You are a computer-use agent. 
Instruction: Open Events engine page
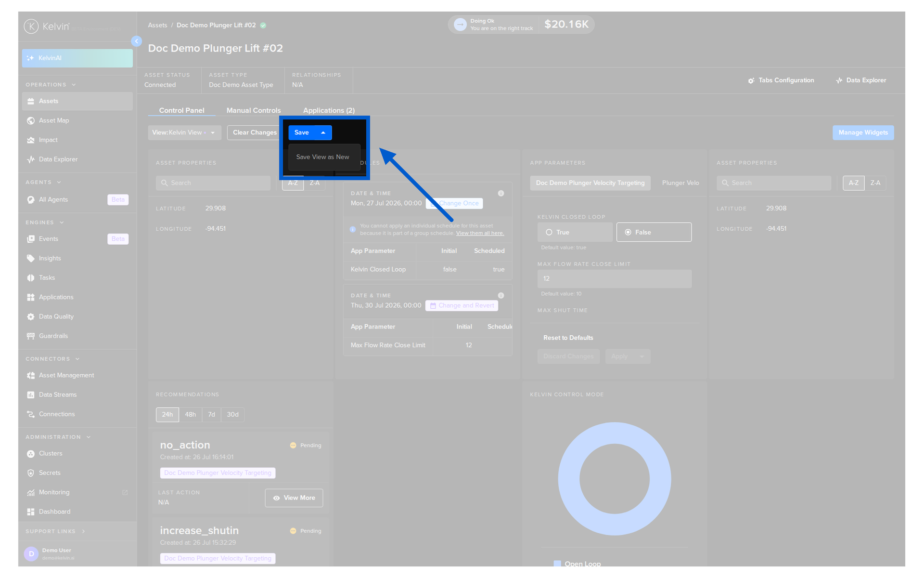click(x=77, y=239)
